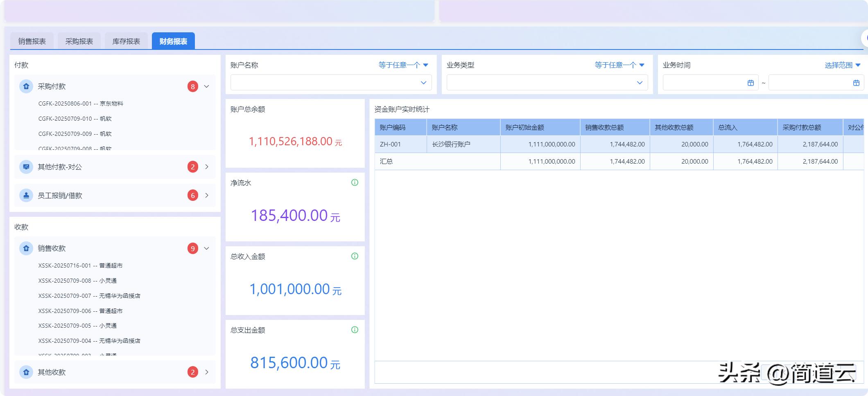The height and width of the screenshot is (396, 868).
Task: Select the ZH-001 长沙银行账户 table row
Action: tap(450, 144)
